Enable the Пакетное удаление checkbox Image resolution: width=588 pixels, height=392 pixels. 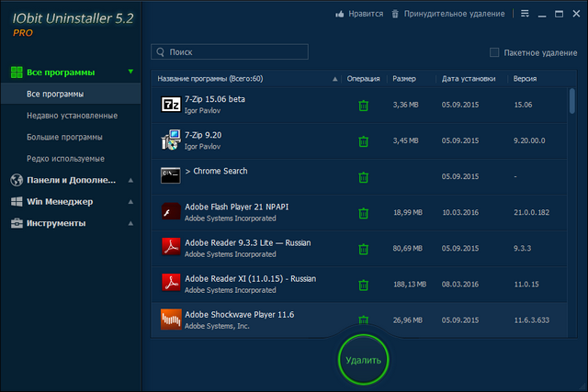coord(494,52)
